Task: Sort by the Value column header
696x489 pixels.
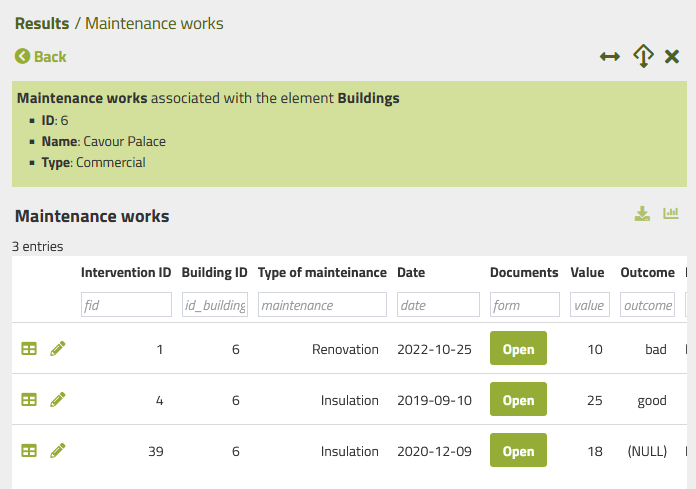Action: (587, 273)
